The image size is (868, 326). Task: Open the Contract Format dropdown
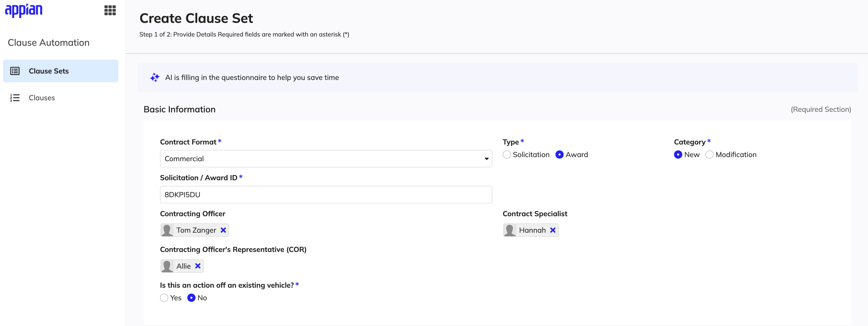pyautogui.click(x=326, y=159)
